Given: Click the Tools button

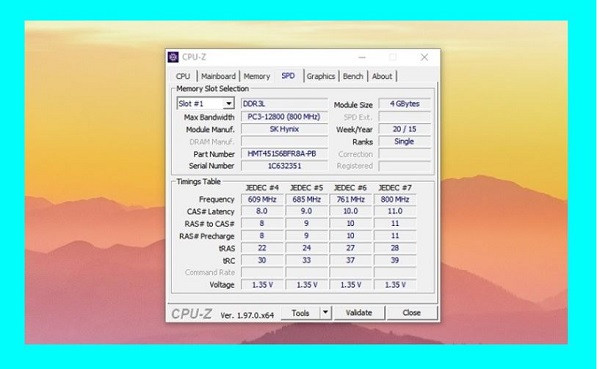Looking at the screenshot, I should pos(301,313).
